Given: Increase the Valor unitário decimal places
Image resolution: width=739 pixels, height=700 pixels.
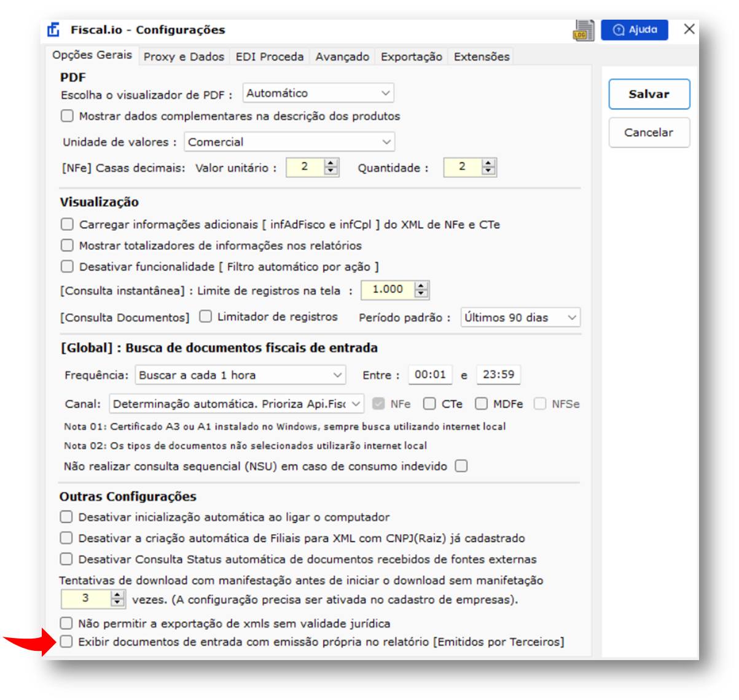Looking at the screenshot, I should [x=331, y=163].
